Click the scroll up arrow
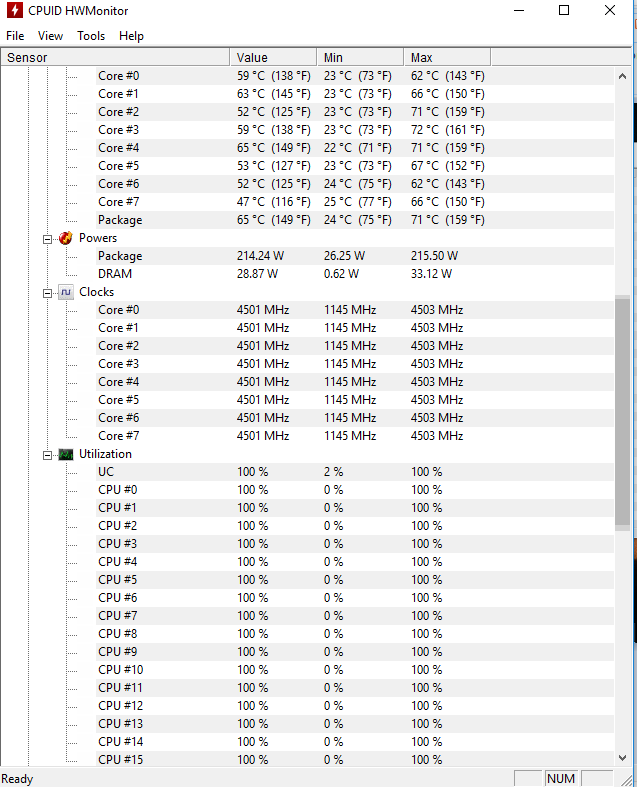The image size is (637, 787). pyautogui.click(x=622, y=76)
